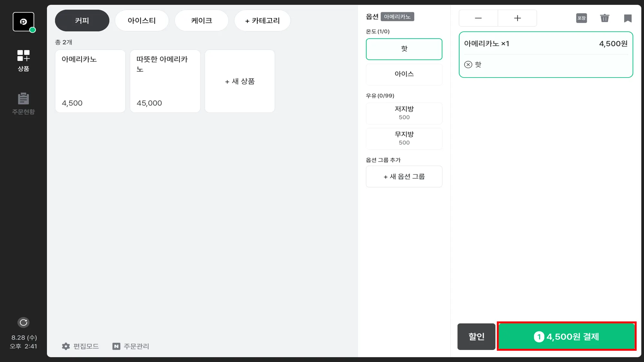Switch to the 아이스티 category tab
The width and height of the screenshot is (644, 362).
click(142, 21)
